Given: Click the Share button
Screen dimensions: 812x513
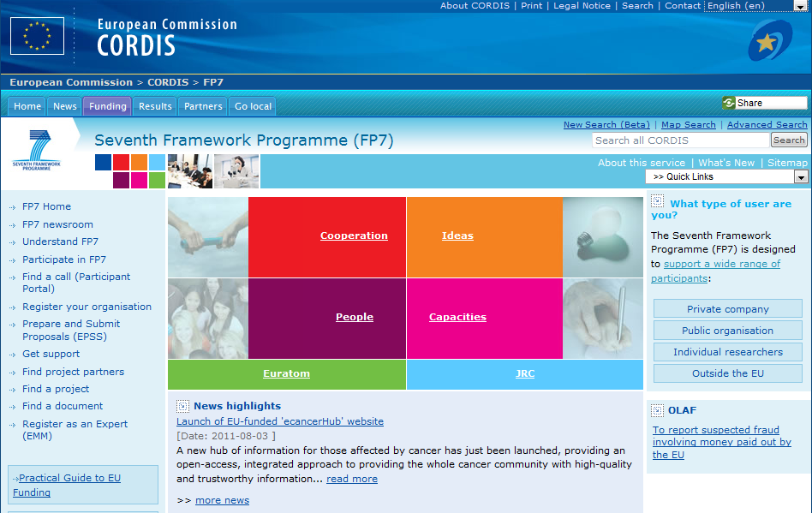Looking at the screenshot, I should tap(764, 103).
